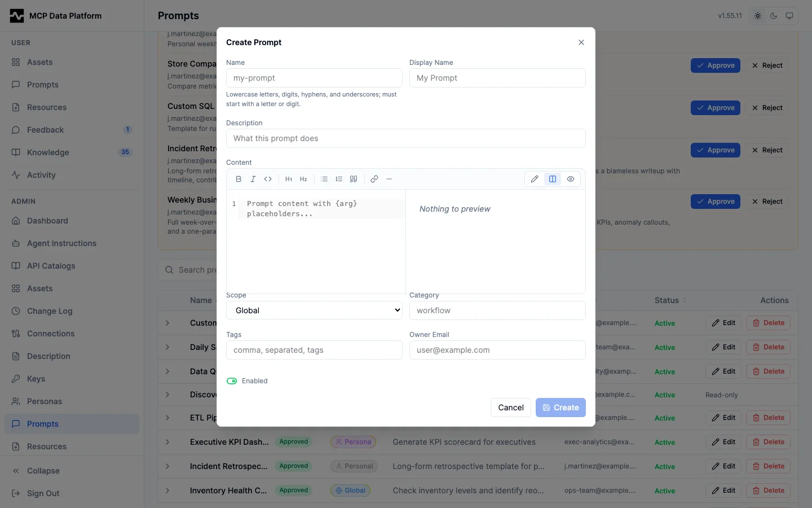Insert a horizontal rule
The height and width of the screenshot is (508, 812).
pos(389,179)
